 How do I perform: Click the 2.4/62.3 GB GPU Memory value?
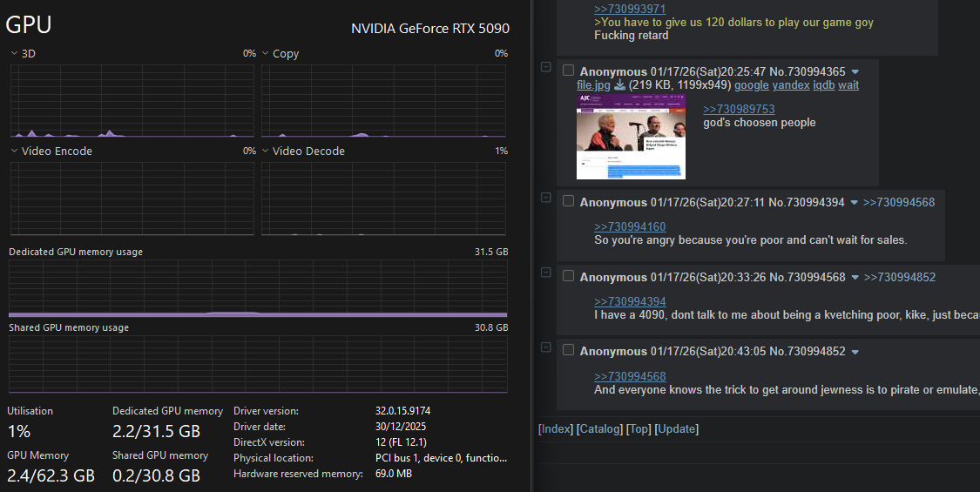pos(51,475)
